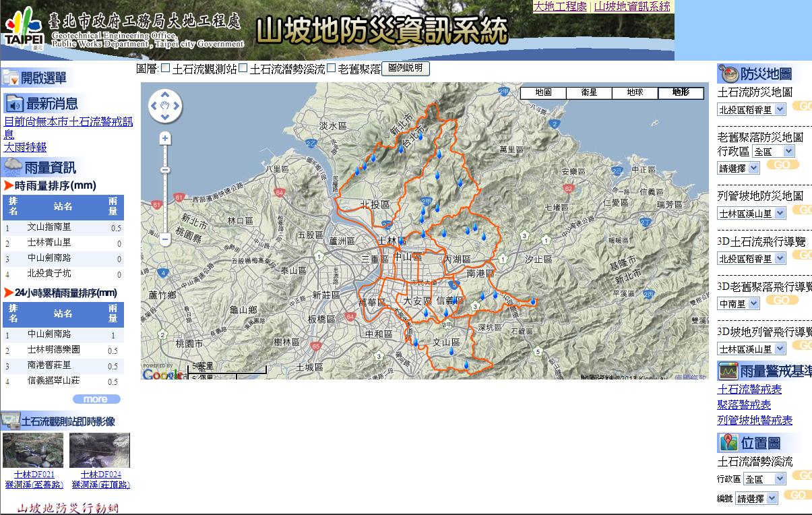
Task: Open the 3D坡地列管飛行導覽 village dropdown
Action: click(x=751, y=349)
